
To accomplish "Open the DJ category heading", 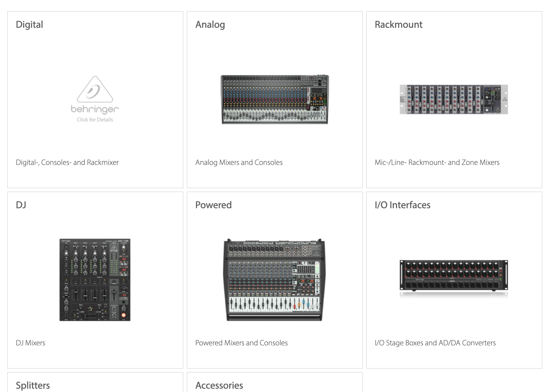I will click(21, 205).
